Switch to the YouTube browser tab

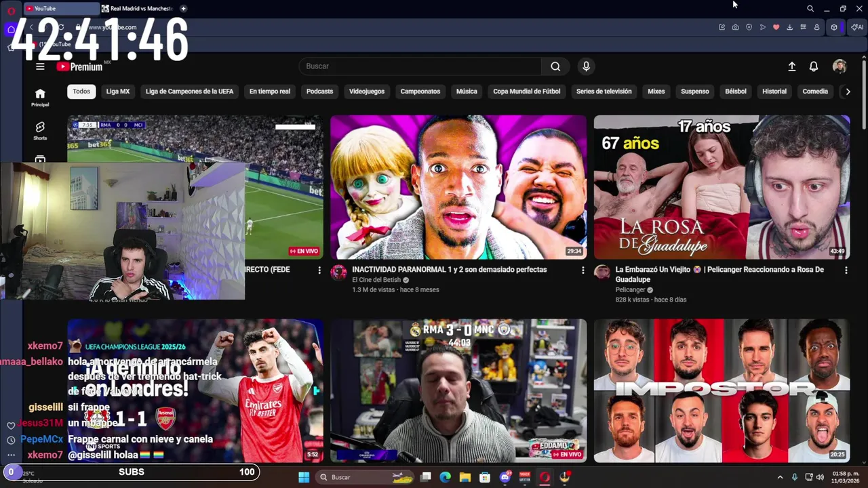point(61,9)
